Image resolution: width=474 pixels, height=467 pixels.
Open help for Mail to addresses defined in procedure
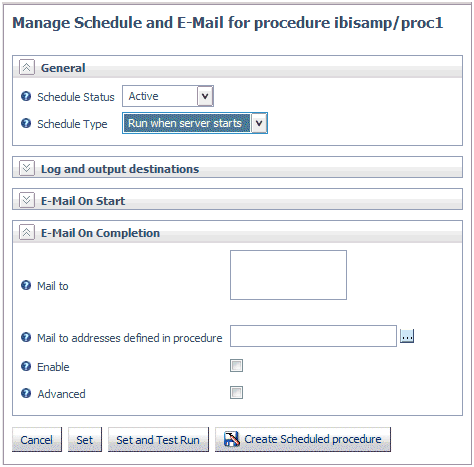tap(26, 337)
